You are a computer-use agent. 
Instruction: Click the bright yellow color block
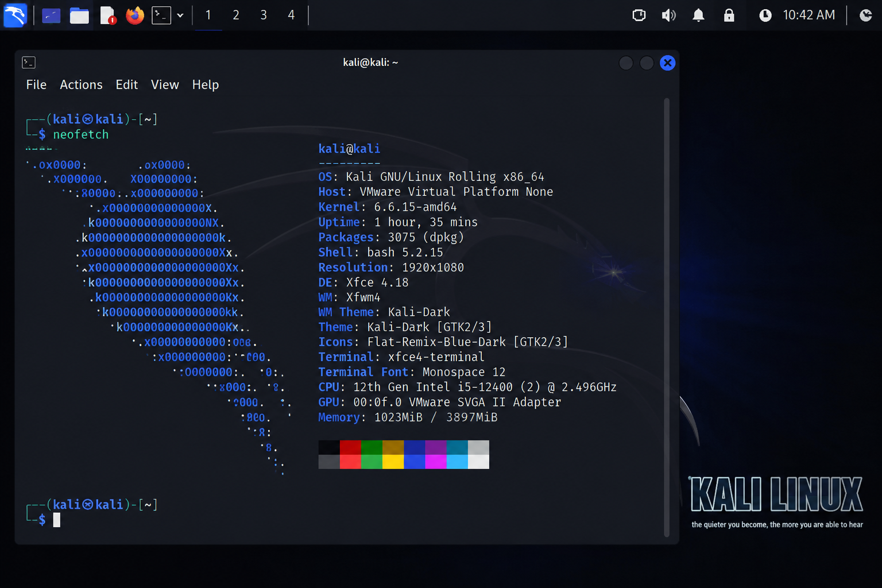click(x=393, y=462)
